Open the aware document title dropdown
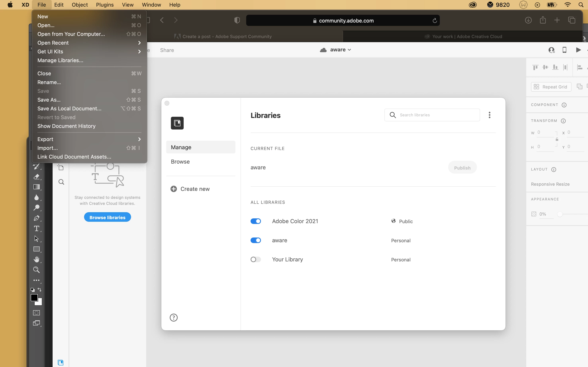 tap(340, 50)
